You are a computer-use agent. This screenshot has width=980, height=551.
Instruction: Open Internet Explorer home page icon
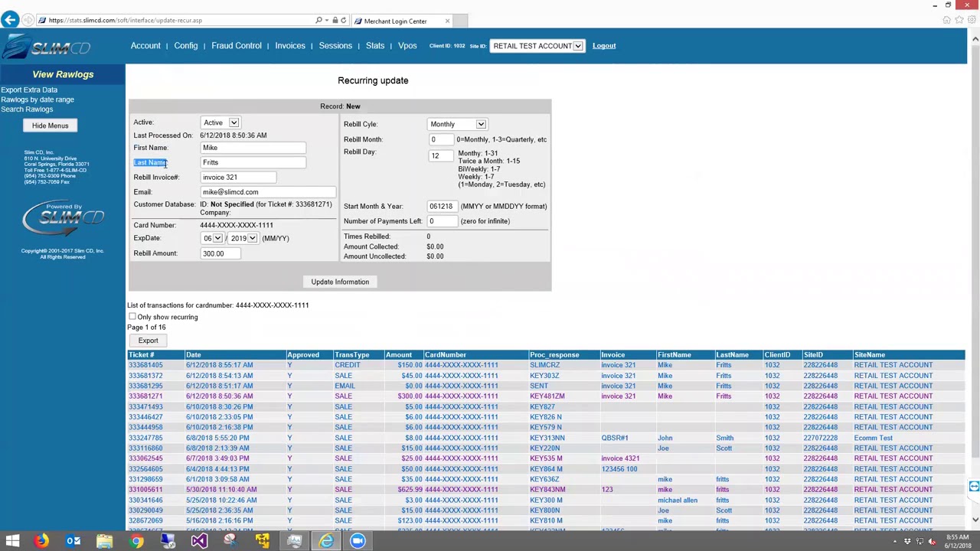(946, 21)
